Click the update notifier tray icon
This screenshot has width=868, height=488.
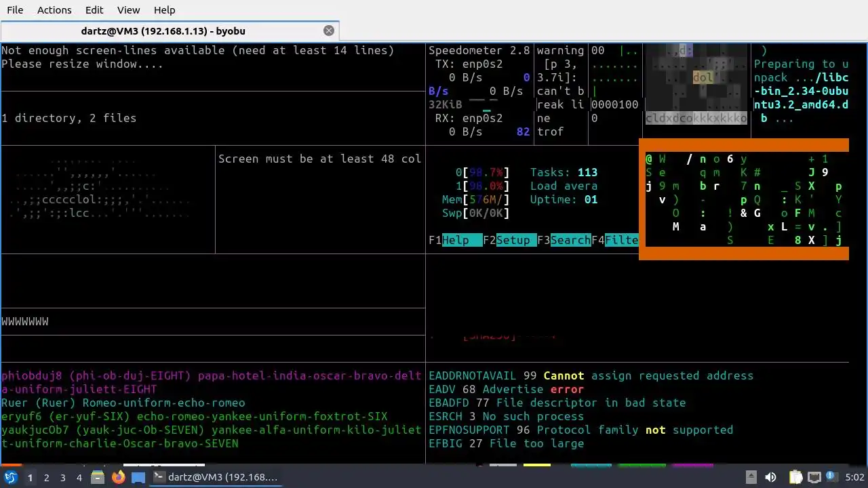(832, 477)
